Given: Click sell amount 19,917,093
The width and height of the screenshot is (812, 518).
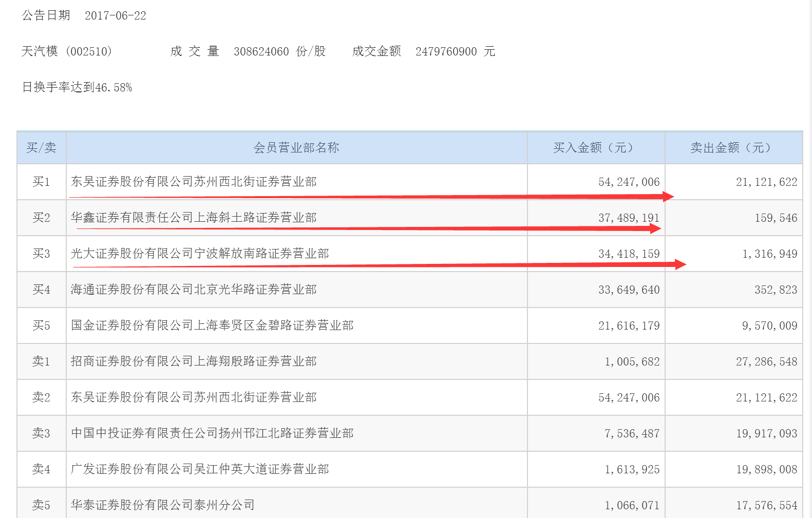Looking at the screenshot, I should (x=767, y=433).
